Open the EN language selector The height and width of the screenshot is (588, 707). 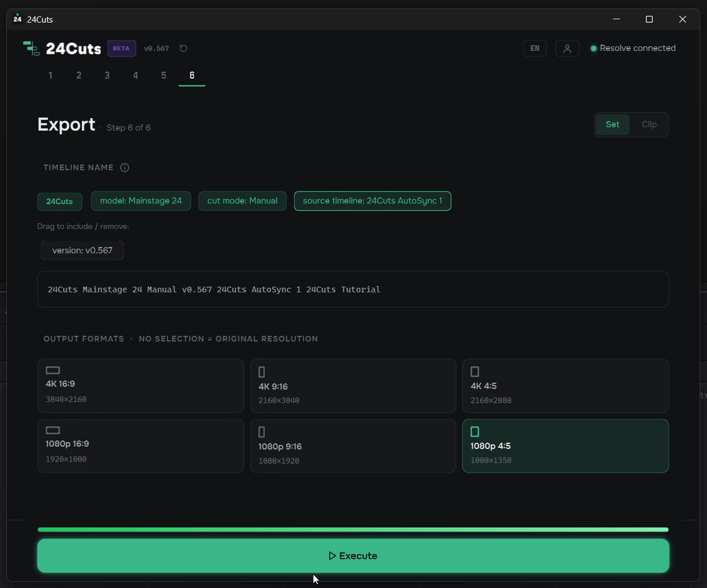(535, 48)
